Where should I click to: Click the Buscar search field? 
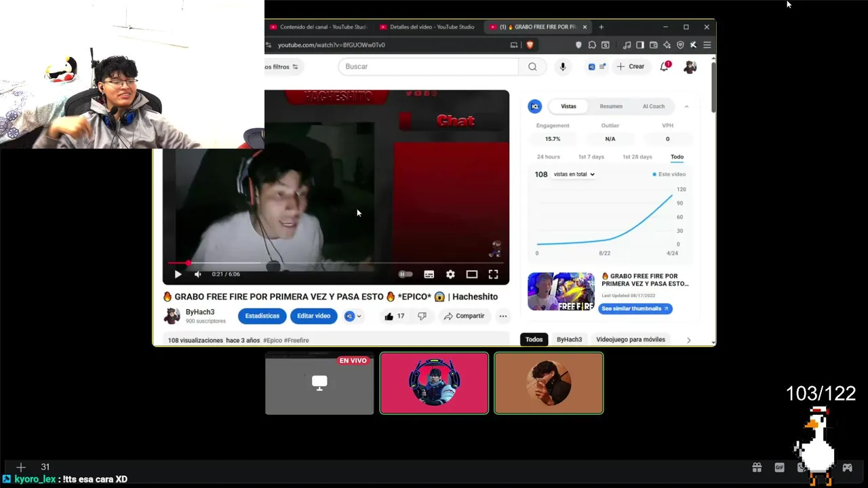click(429, 66)
